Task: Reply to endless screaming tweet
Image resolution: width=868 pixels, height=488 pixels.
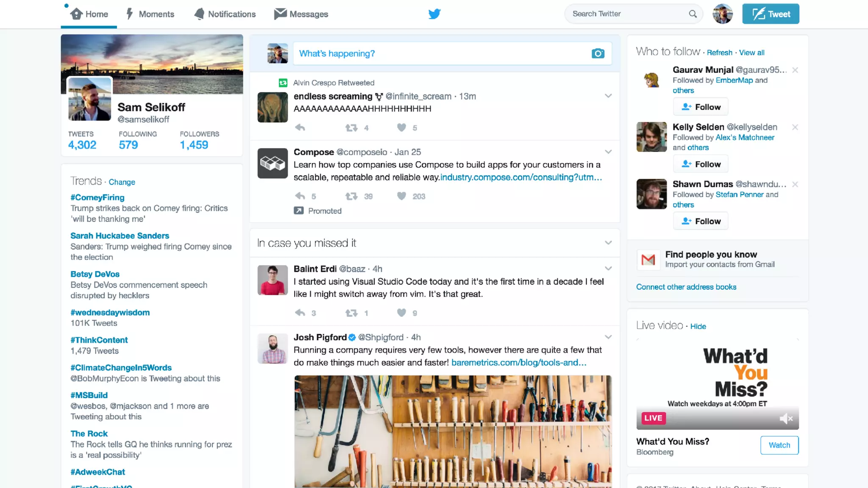Action: tap(300, 128)
